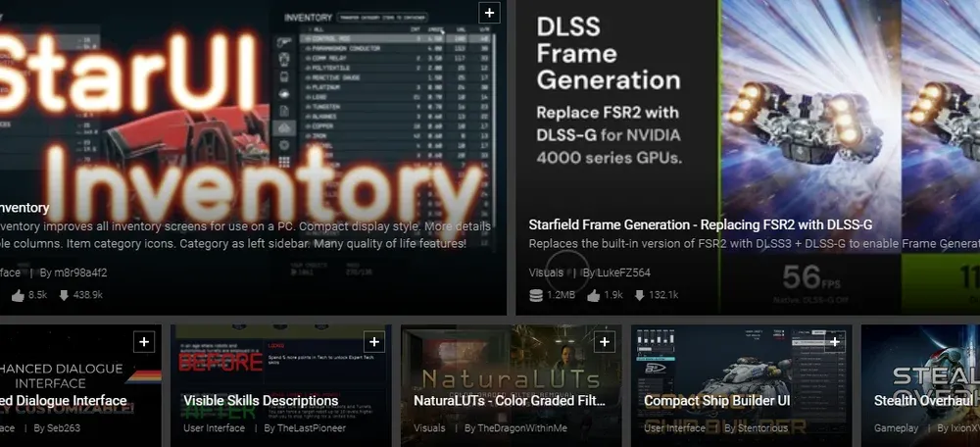The image size is (980, 447).
Task: Select User Interface category under Visible Skills
Action: [215, 428]
